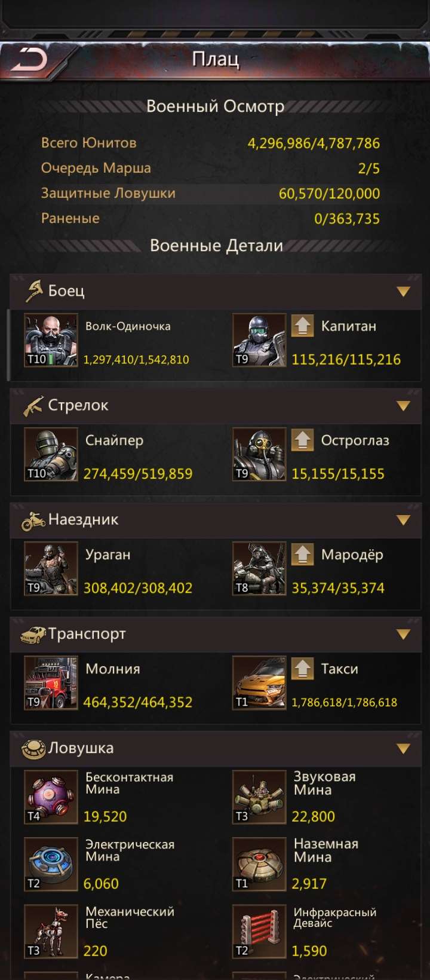Select the Снайпер T10 unit icon
This screenshot has width=430, height=980.
(x=51, y=454)
